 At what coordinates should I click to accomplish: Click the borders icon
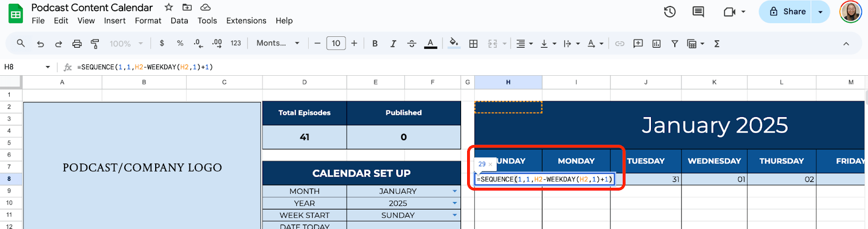(473, 43)
